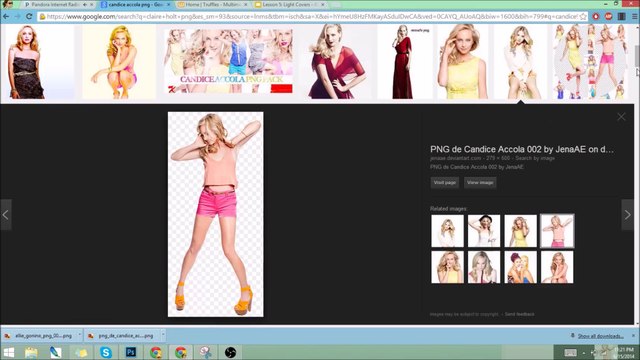Image resolution: width=640 pixels, height=360 pixels.
Task: Open the PNG de Candice Accola 002 title link
Action: [522, 149]
